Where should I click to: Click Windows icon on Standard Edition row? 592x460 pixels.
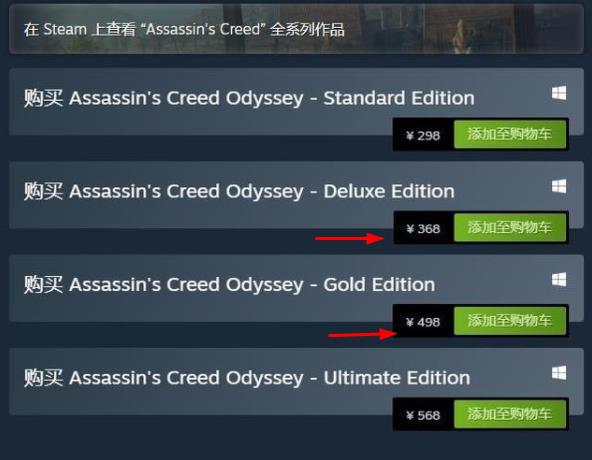point(559,93)
